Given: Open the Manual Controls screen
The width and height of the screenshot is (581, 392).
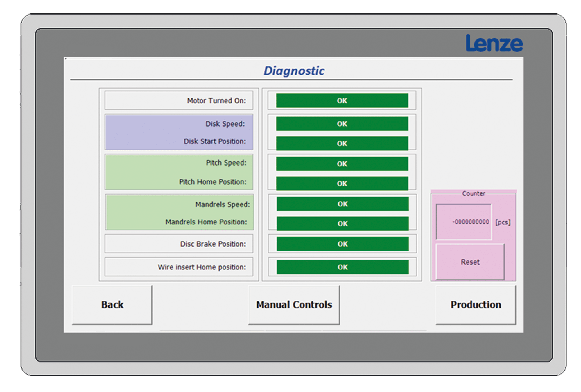Looking at the screenshot, I should point(294,305).
